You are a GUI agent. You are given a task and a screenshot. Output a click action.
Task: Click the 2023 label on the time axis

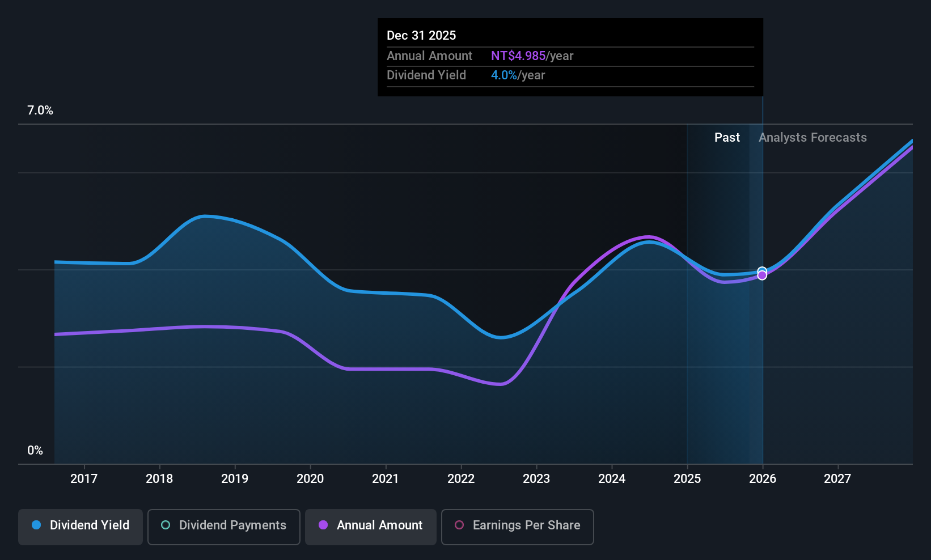[536, 478]
